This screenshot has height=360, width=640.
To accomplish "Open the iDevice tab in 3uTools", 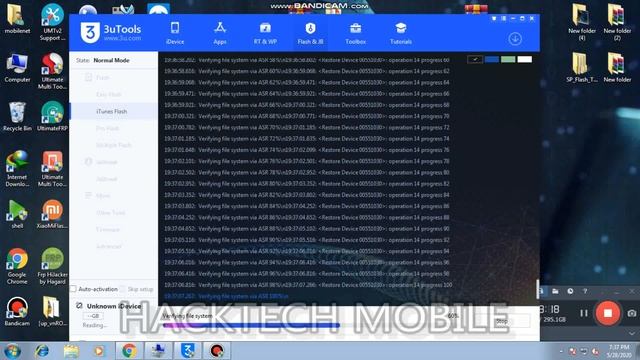I will tap(175, 33).
